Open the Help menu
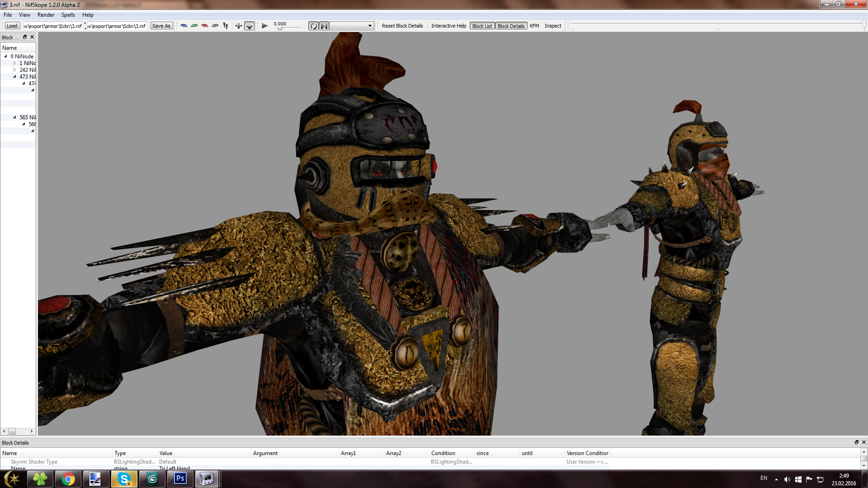The height and width of the screenshot is (488, 868). (x=88, y=15)
